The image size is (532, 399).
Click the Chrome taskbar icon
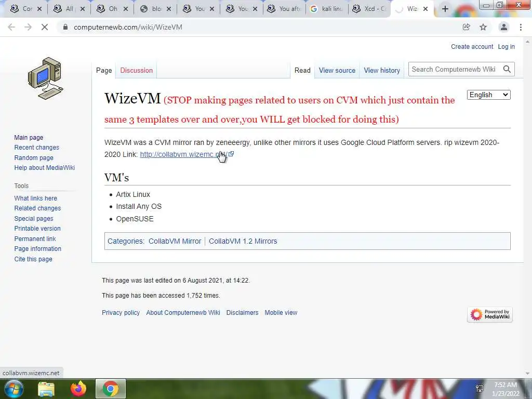[111, 389]
